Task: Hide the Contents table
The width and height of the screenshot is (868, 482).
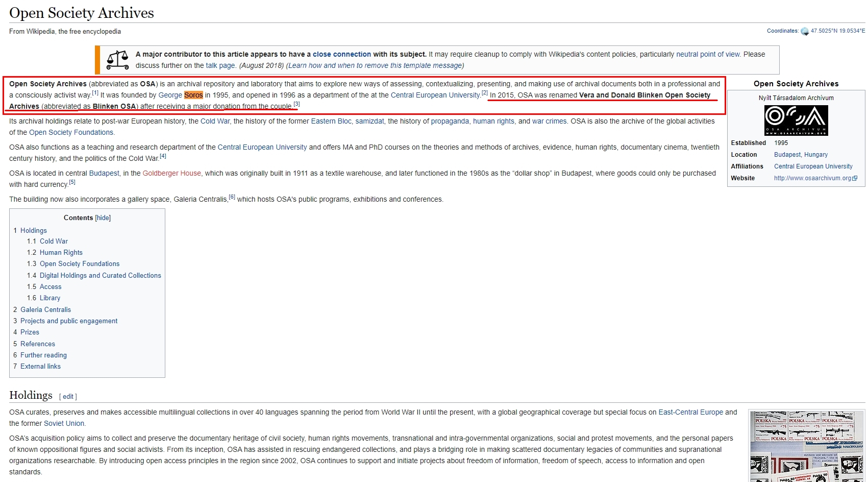Action: [x=103, y=218]
